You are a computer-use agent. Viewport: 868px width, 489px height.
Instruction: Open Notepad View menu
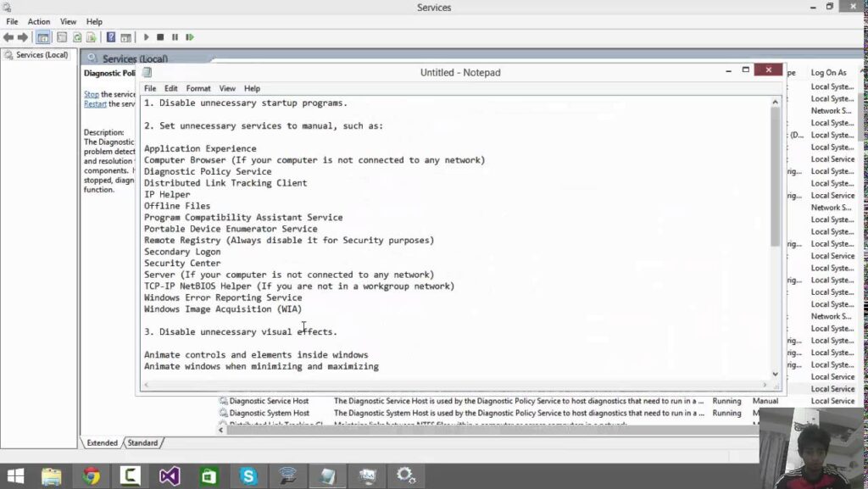click(x=227, y=88)
